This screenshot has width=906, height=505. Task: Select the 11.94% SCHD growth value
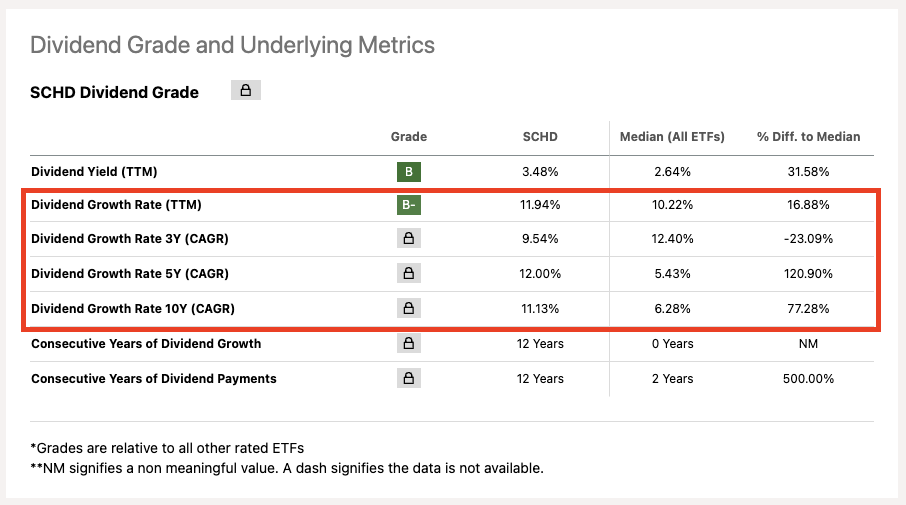(x=540, y=205)
